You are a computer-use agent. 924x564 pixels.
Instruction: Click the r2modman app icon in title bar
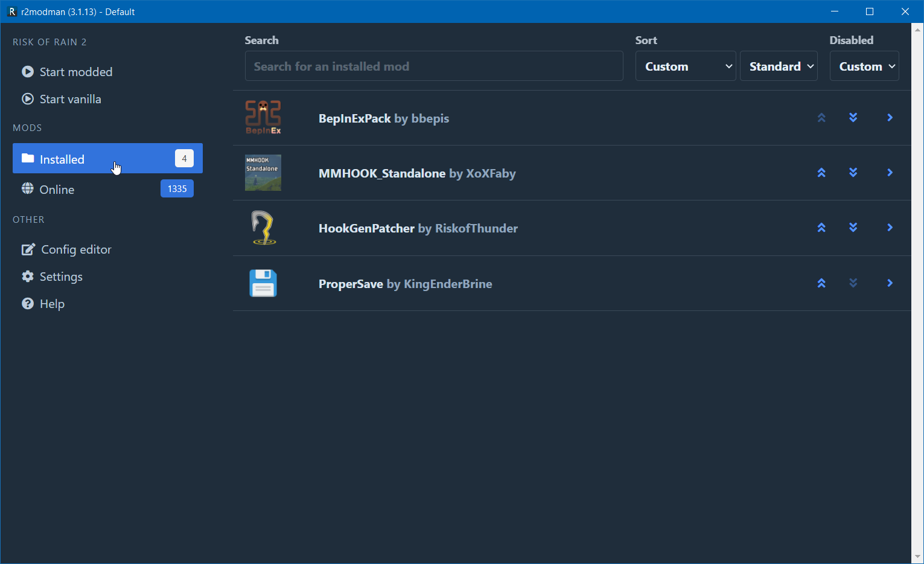click(11, 11)
